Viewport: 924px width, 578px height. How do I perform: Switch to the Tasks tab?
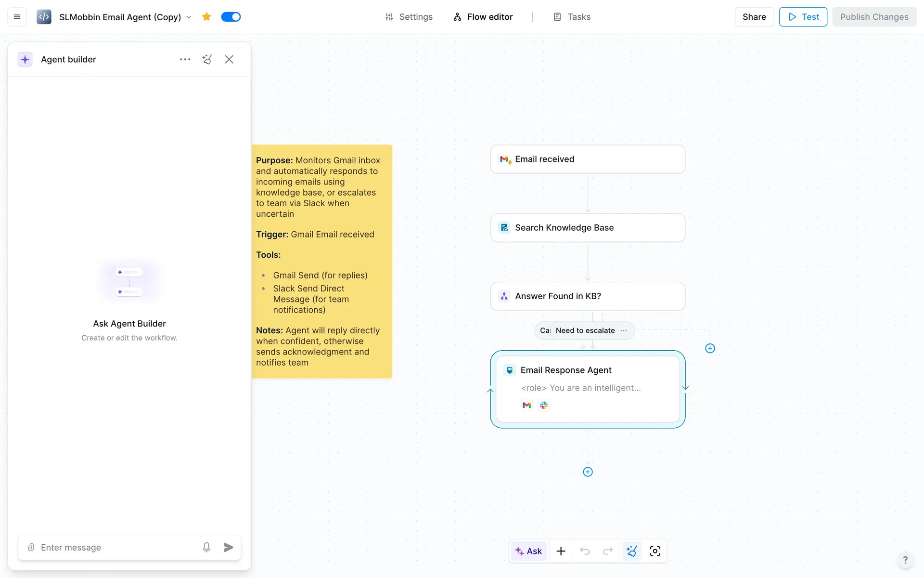pos(572,17)
